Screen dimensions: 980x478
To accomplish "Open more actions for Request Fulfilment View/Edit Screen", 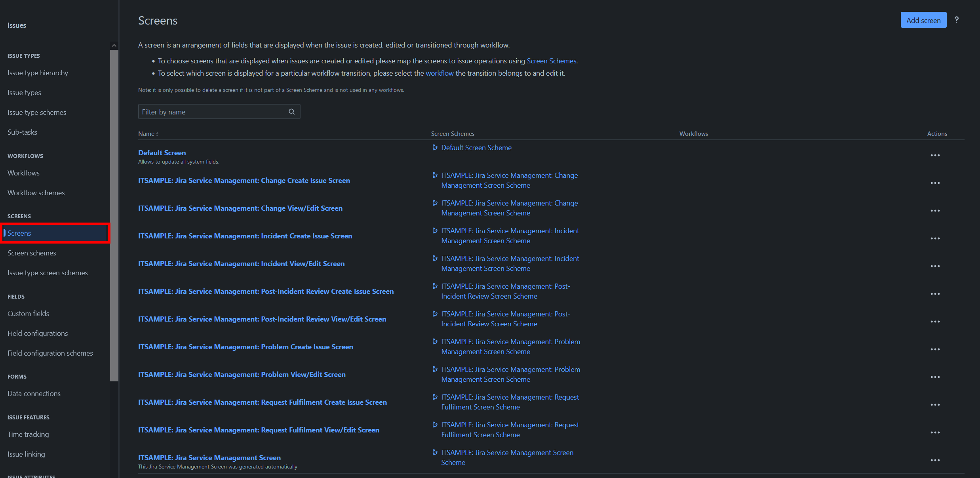I will coord(935,432).
